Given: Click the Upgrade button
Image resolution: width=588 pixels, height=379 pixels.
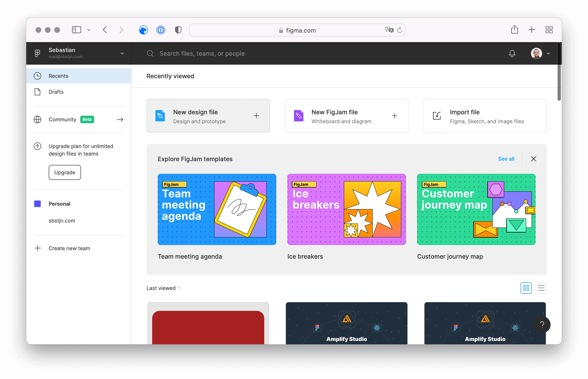Looking at the screenshot, I should tap(64, 172).
